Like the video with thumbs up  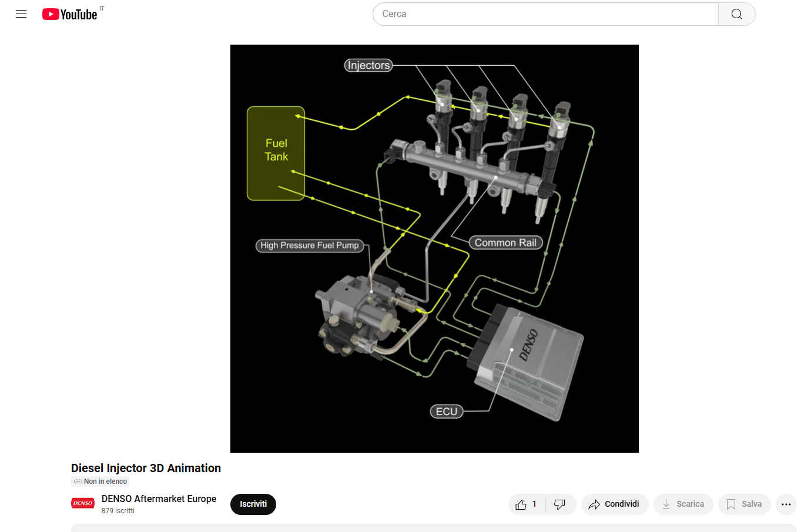click(x=527, y=504)
